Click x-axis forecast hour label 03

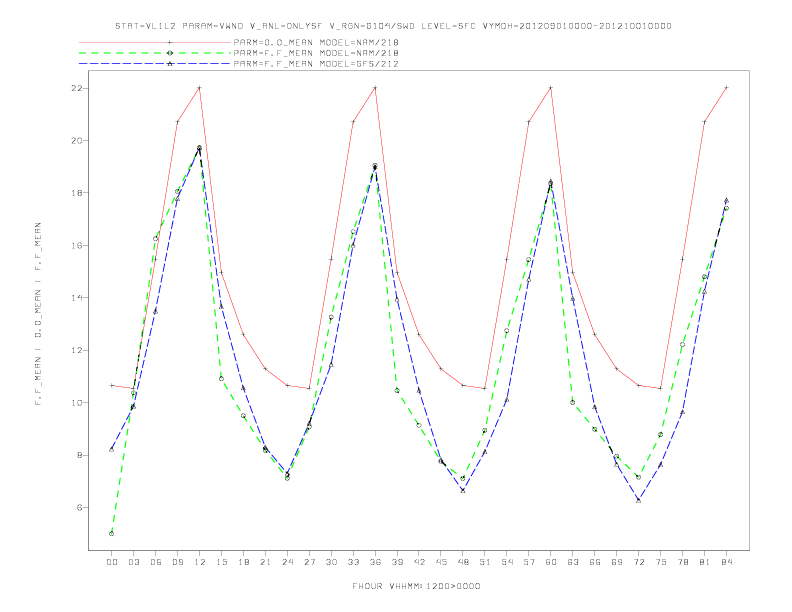click(133, 562)
